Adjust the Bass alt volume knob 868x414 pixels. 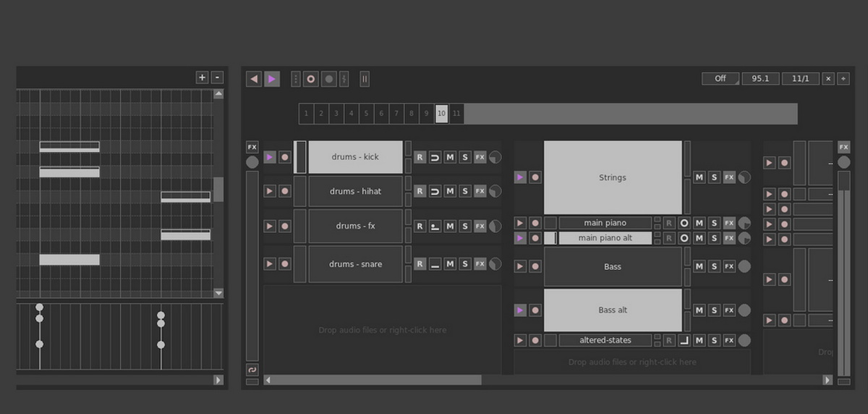point(744,310)
